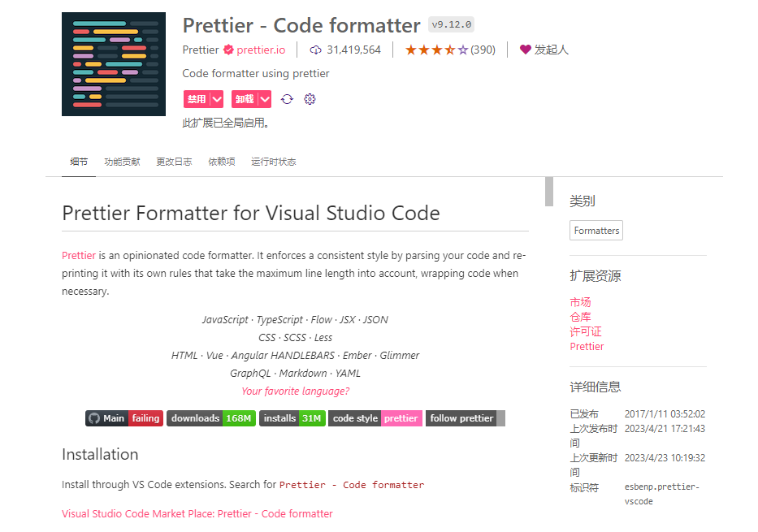Switch to the 功能贡献 tab

coord(122,162)
